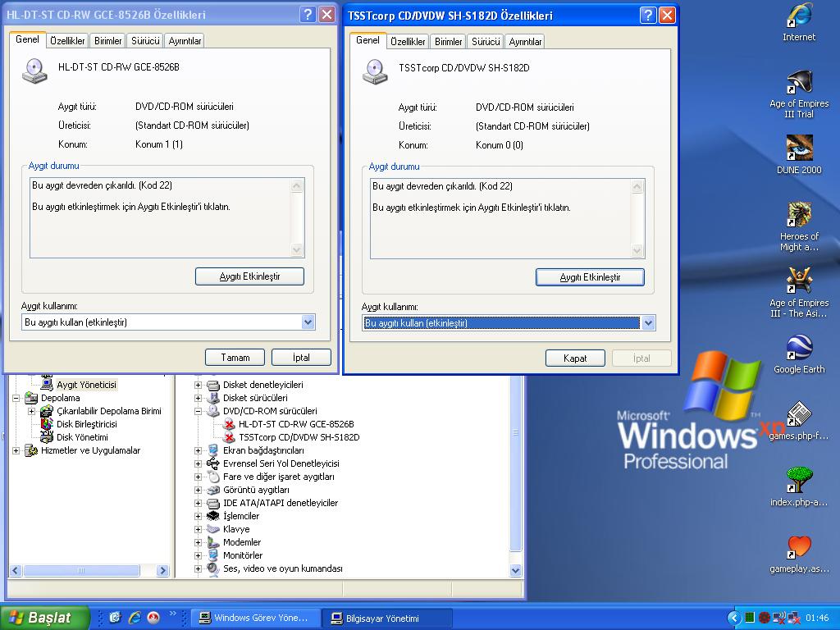Screen dimensions: 840x630
Task: Expand Ses, video ve oyun kumandası node
Action: pos(198,569)
